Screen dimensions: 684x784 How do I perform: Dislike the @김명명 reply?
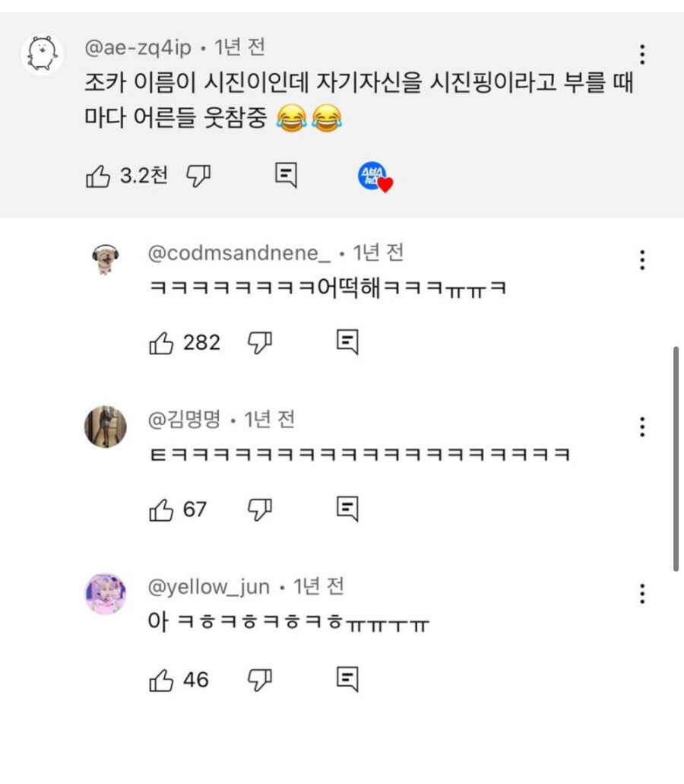[x=260, y=509]
